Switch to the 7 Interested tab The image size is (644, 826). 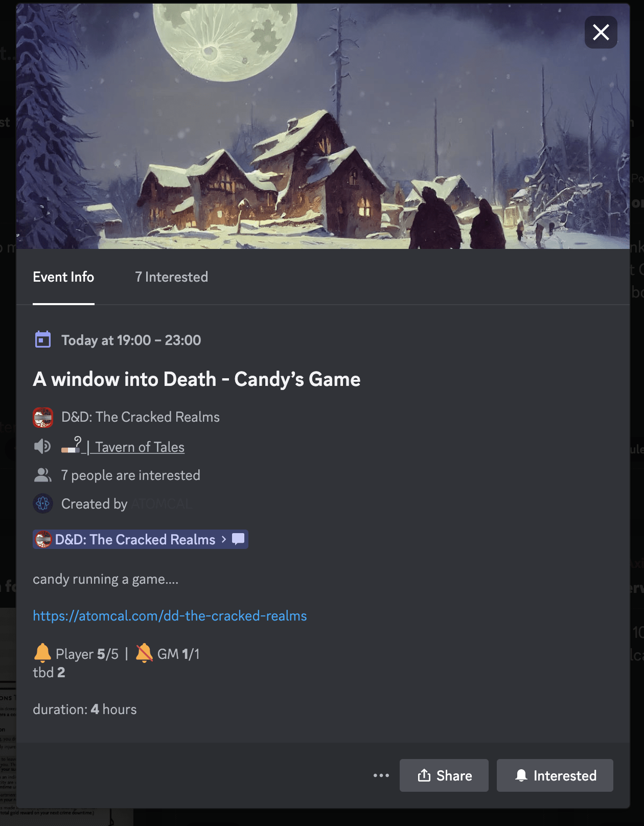point(171,277)
